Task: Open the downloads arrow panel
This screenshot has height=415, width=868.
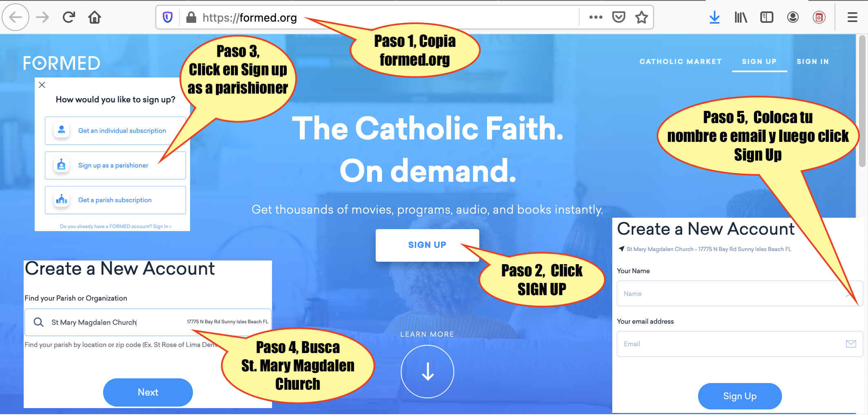Action: 715,17
